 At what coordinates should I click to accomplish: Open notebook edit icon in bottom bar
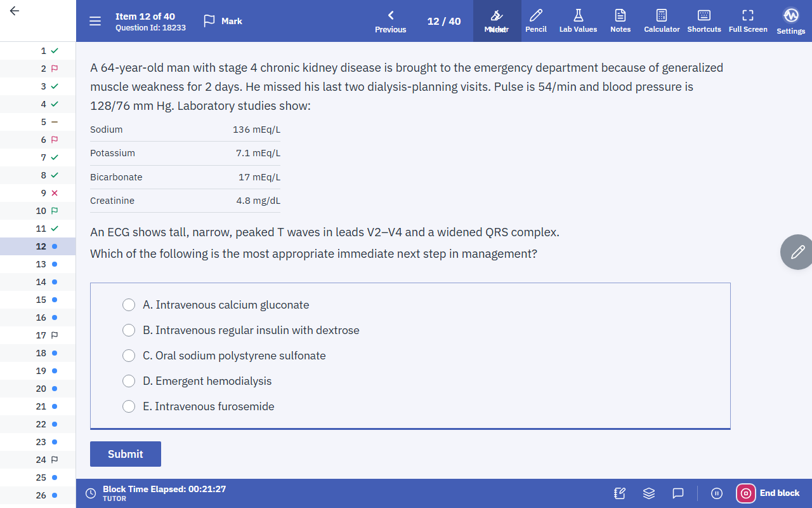point(620,493)
